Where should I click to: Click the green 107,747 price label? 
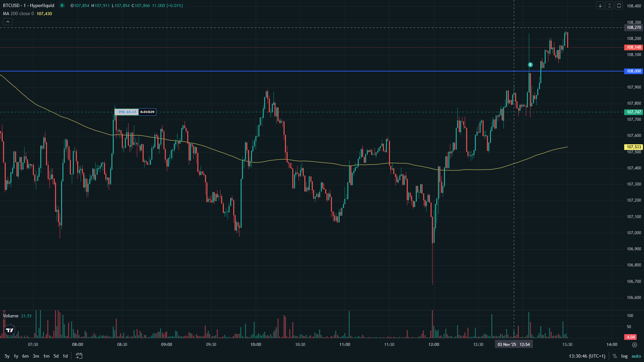[x=634, y=112]
